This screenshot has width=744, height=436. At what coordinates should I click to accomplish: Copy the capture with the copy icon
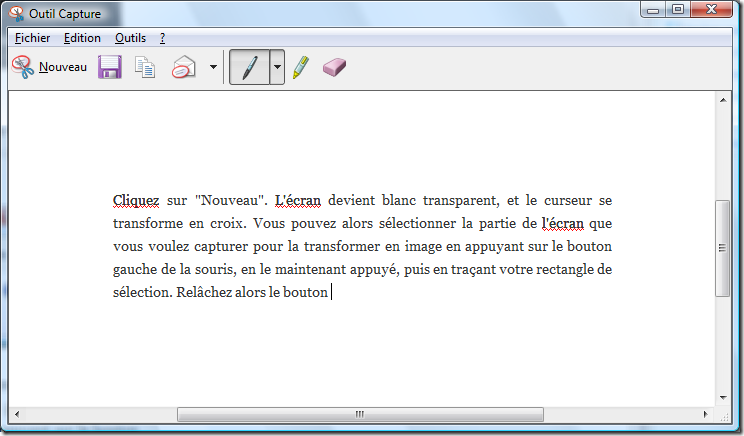pos(145,67)
